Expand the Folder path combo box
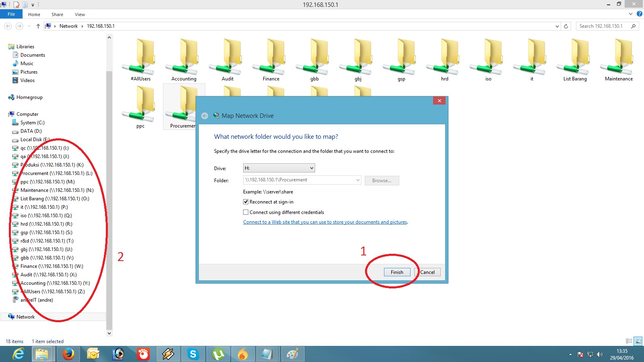Image resolution: width=644 pixels, height=362 pixels. click(x=357, y=180)
